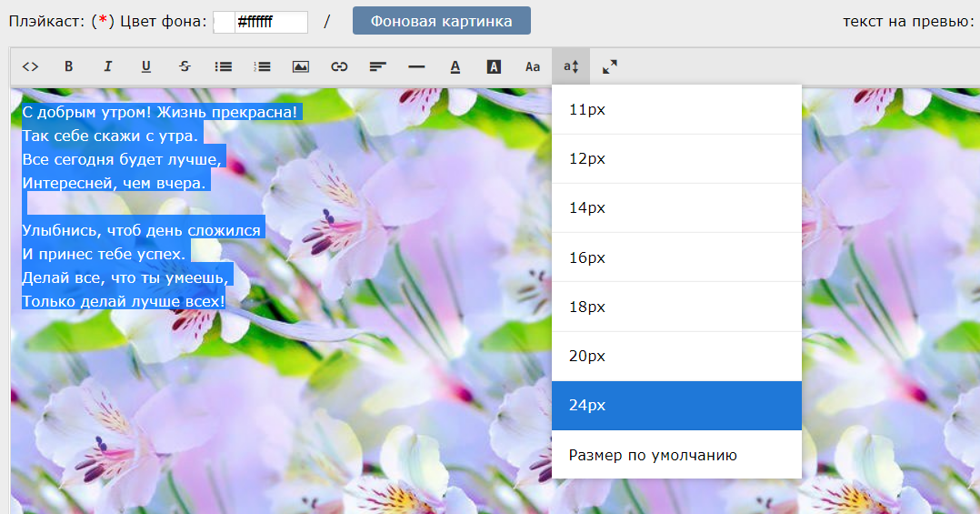Screen dimensions: 980x514
Task: Insert a bulleted list
Action: [x=223, y=66]
